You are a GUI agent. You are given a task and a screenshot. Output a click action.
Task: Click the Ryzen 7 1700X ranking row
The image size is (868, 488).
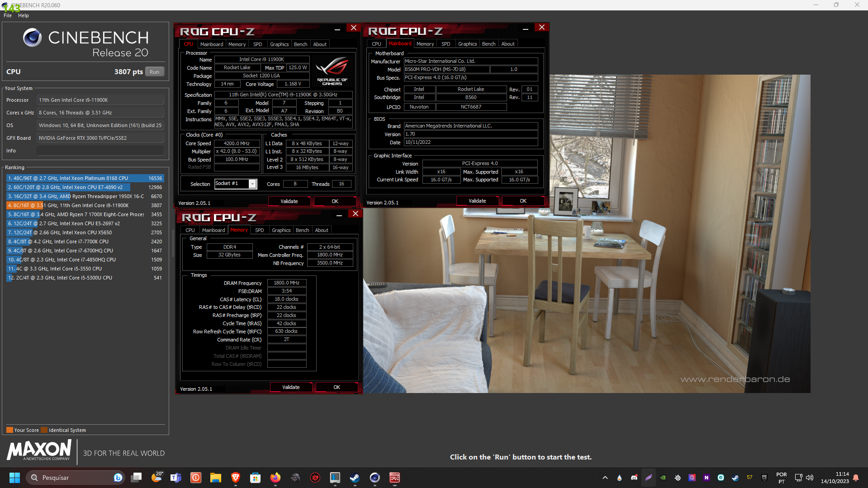pos(85,214)
